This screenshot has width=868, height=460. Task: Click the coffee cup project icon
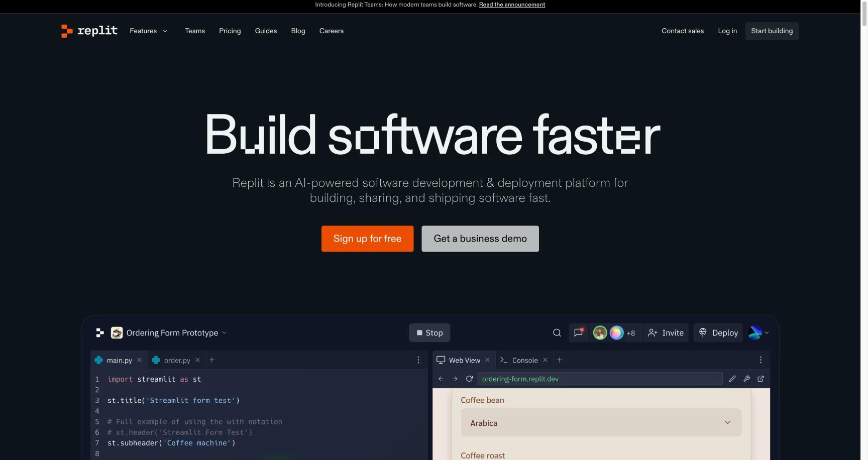point(117,332)
